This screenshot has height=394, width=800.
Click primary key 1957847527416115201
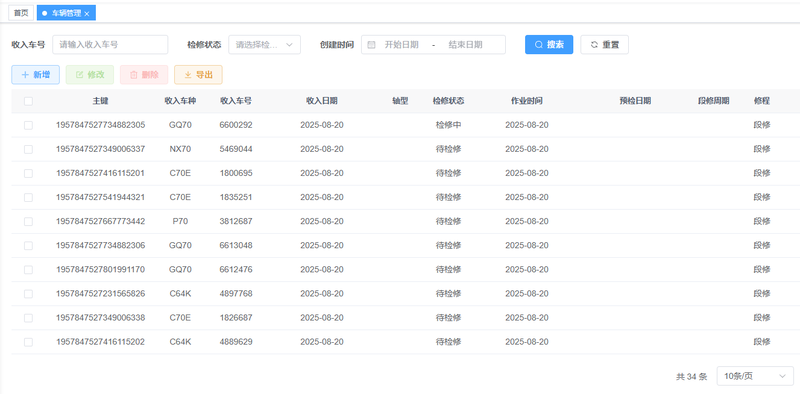(x=101, y=173)
